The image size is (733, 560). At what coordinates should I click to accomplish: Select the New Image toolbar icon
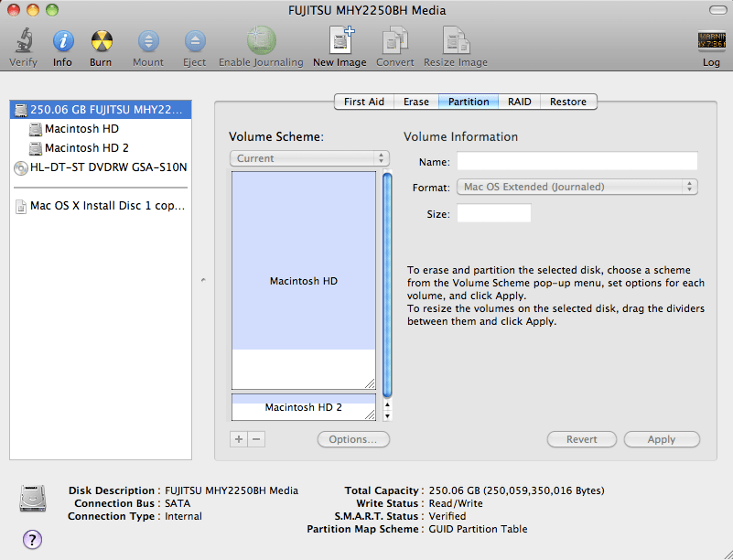coord(339,40)
